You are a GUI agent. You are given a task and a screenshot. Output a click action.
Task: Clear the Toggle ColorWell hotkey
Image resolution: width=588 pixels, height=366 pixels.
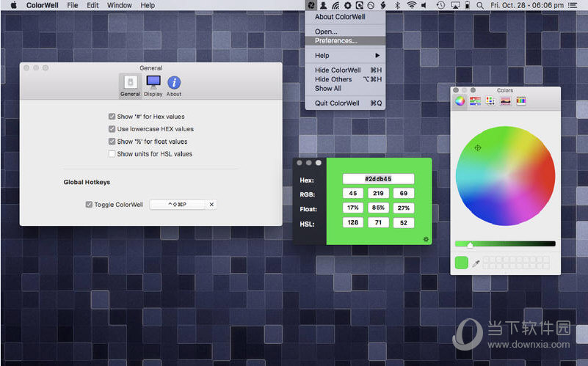211,205
